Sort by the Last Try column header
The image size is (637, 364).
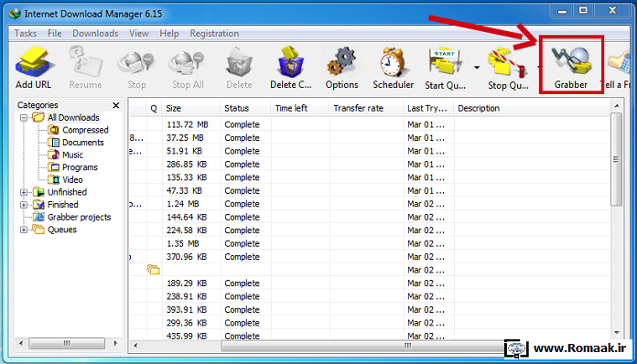(x=428, y=108)
